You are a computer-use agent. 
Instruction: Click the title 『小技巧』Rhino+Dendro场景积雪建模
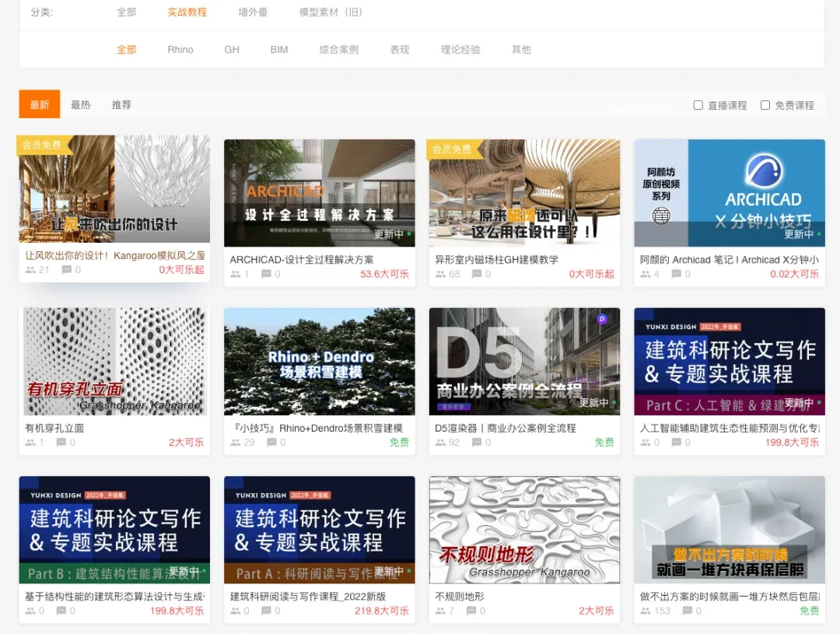pos(317,428)
